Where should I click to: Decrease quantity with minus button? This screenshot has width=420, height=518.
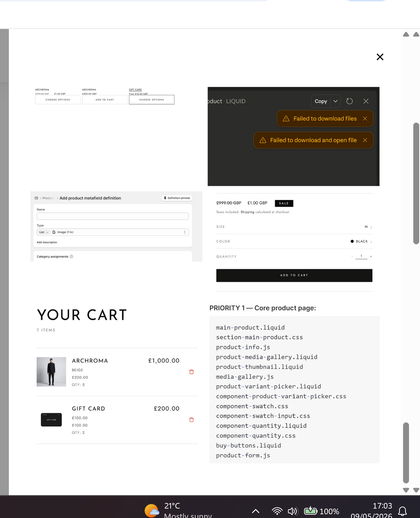(x=352, y=256)
